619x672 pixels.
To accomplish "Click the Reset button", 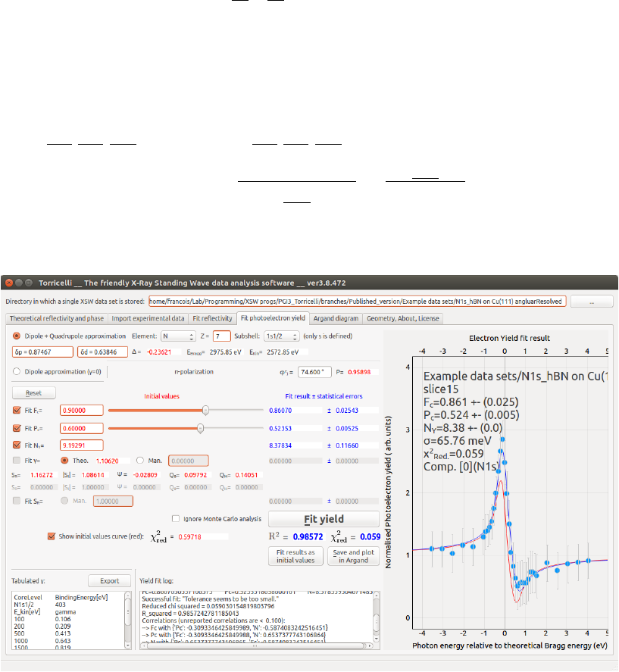I will click(x=34, y=392).
